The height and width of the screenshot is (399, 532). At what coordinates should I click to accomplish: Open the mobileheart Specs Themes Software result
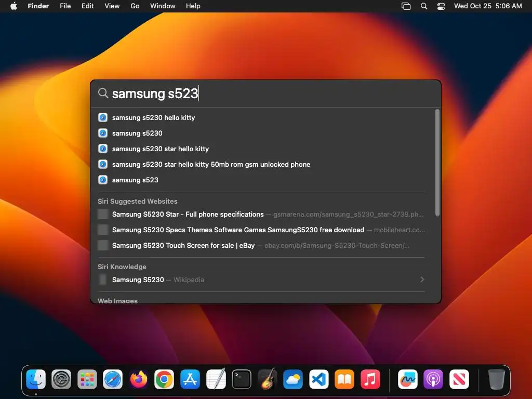[x=261, y=230]
